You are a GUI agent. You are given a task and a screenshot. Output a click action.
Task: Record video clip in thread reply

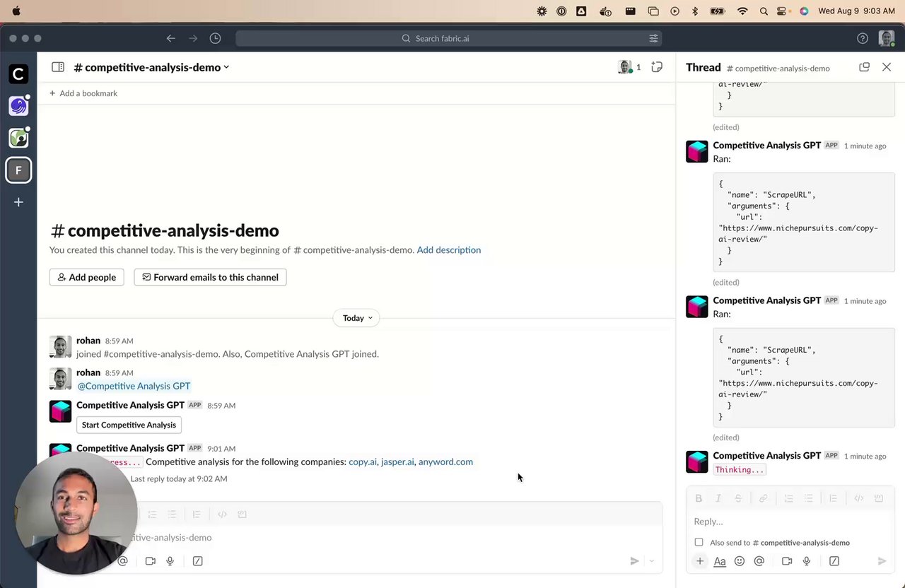(x=787, y=561)
